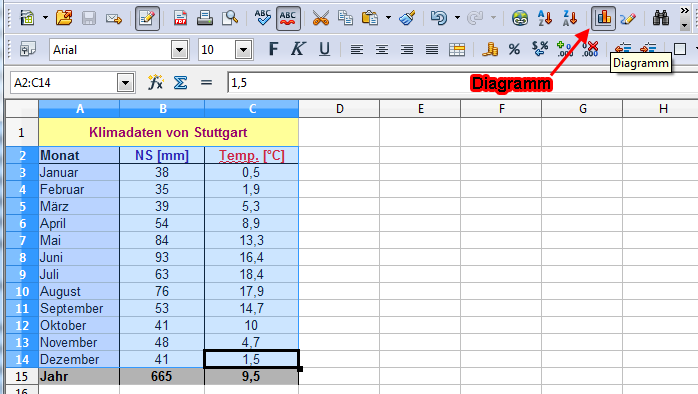This screenshot has height=394, width=698.
Task: Open the function wizard fx icon
Action: point(155,82)
